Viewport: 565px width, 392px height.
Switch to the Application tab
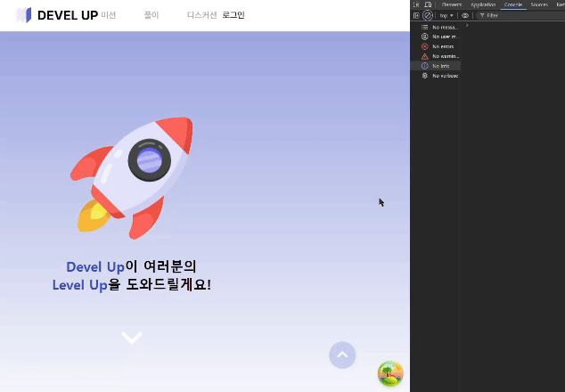click(483, 4)
